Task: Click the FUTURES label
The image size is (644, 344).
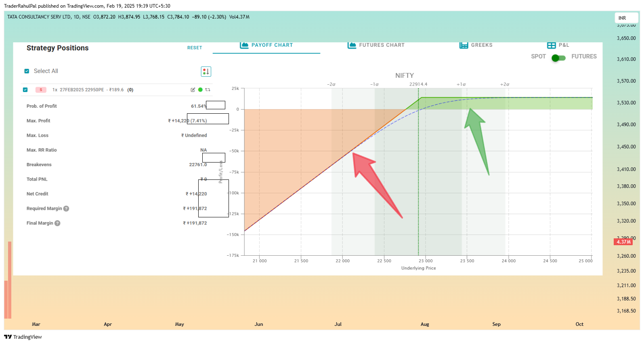Action: [x=584, y=56]
